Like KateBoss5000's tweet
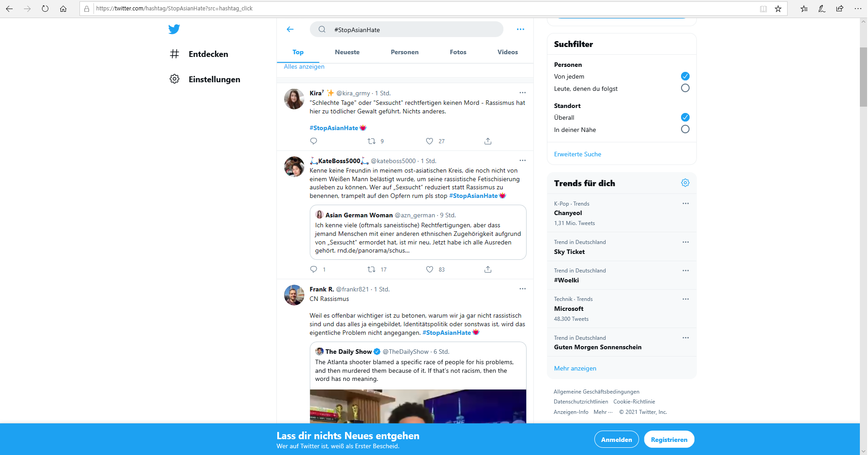This screenshot has width=868, height=455. [x=429, y=269]
